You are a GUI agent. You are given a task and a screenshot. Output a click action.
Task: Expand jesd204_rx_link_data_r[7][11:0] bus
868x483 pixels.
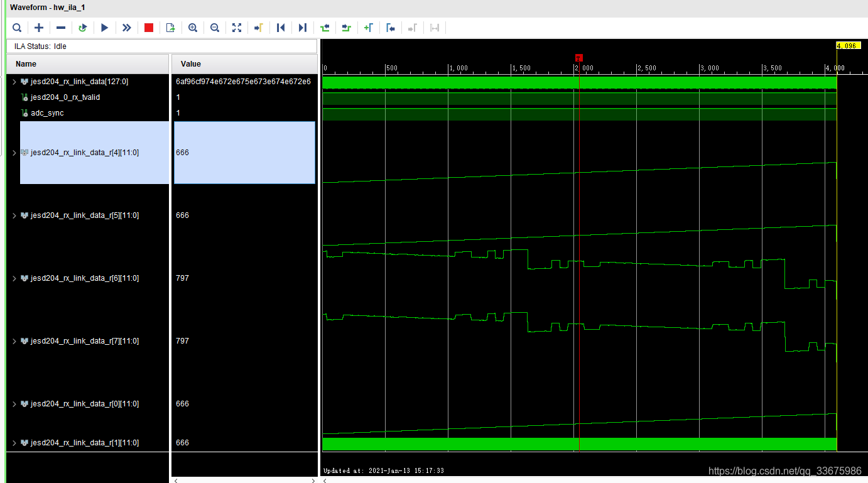click(x=14, y=341)
